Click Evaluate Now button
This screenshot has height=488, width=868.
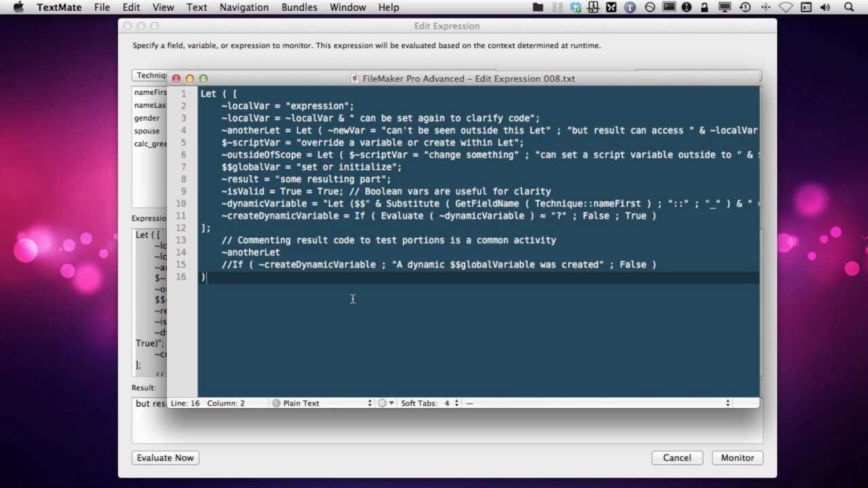(165, 457)
